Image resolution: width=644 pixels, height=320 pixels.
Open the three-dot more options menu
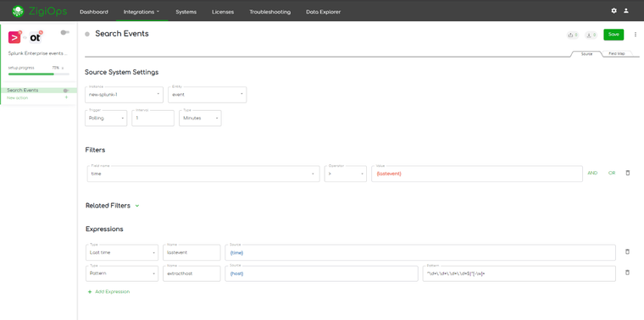click(635, 35)
